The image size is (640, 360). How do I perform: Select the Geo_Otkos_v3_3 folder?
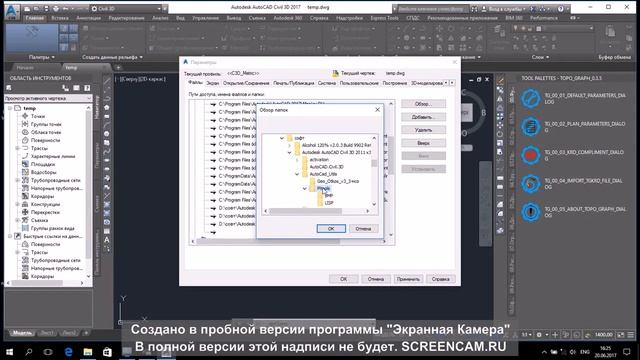pyautogui.click(x=338, y=181)
